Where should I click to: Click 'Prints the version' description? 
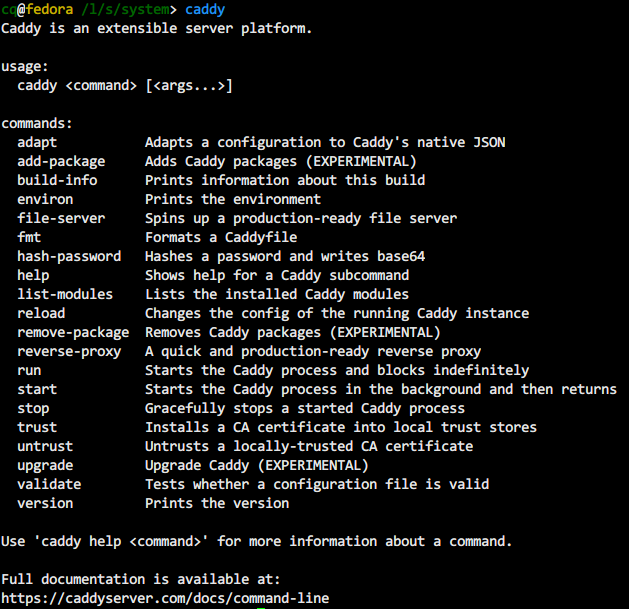(217, 503)
